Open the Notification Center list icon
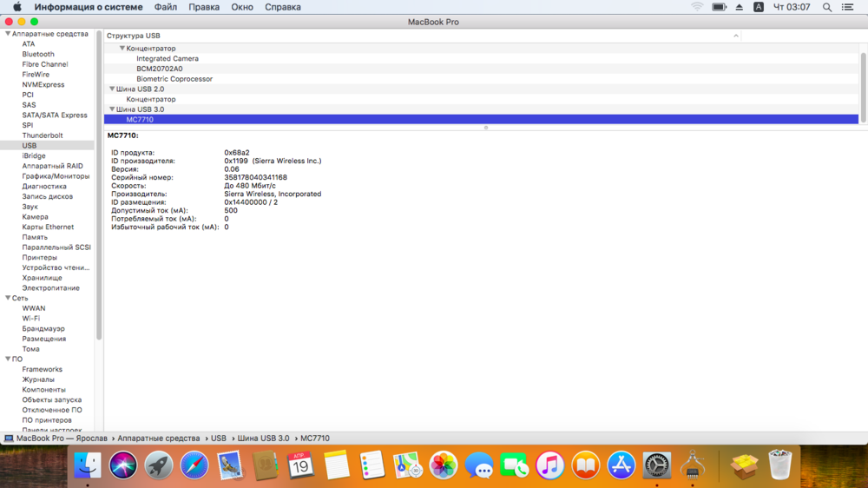The height and width of the screenshot is (488, 868). point(848,7)
